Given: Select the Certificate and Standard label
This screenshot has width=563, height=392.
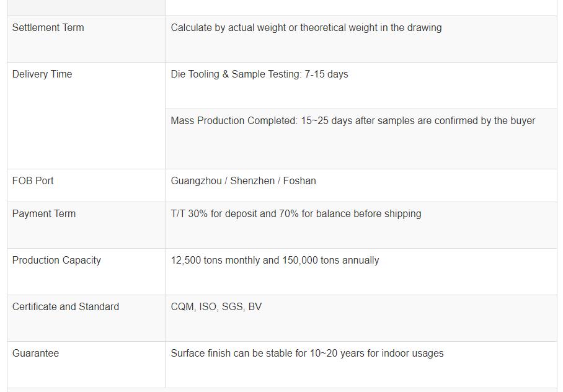Looking at the screenshot, I should coord(66,307).
